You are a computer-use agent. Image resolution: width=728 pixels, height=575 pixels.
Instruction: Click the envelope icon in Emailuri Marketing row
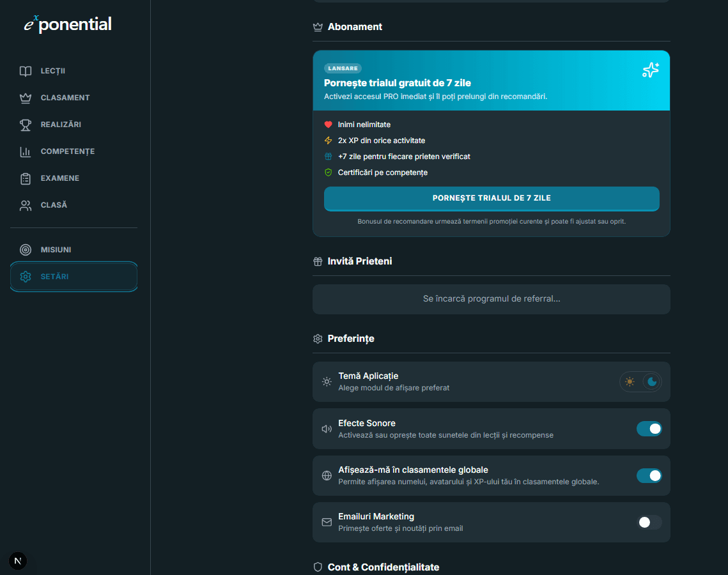[327, 522]
